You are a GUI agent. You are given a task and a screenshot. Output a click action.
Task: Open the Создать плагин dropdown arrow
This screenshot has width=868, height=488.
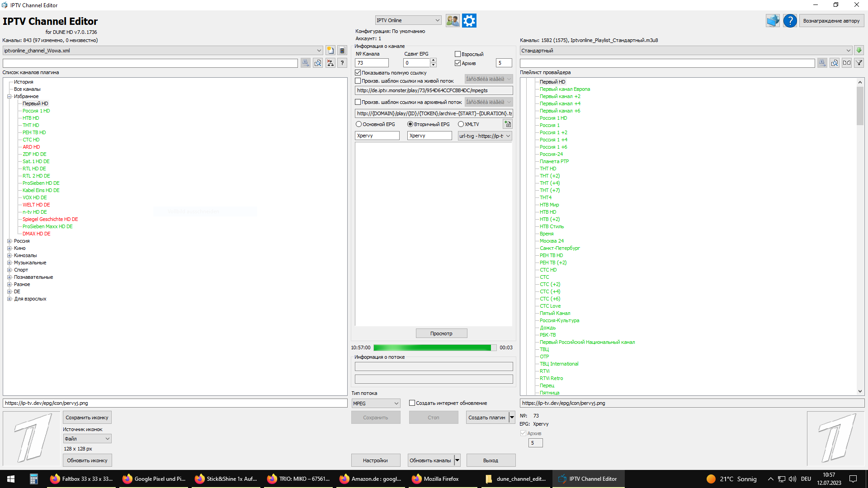512,418
